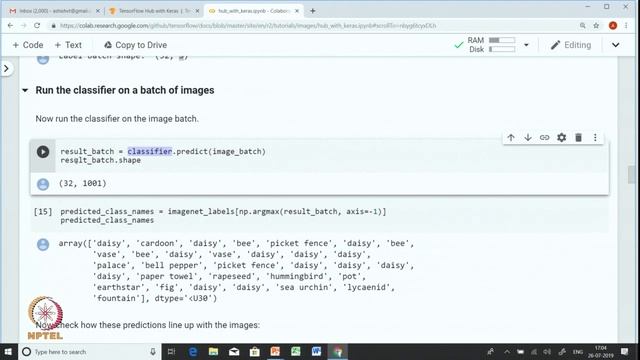Click the page vertical scrollbar thumb
Image resolution: width=640 pixels, height=360 pixels.
pos(631,175)
